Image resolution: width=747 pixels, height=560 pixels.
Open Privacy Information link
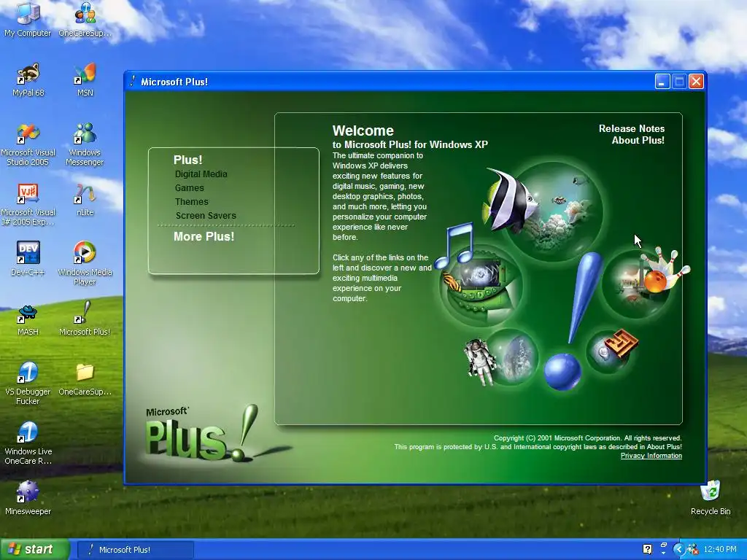pyautogui.click(x=651, y=456)
